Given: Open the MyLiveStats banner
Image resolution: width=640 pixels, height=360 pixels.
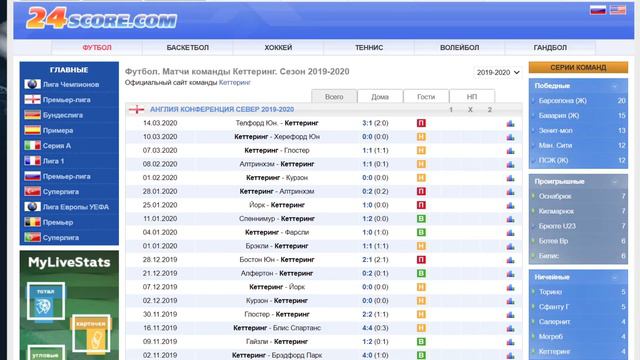Looking at the screenshot, I should pyautogui.click(x=69, y=305).
